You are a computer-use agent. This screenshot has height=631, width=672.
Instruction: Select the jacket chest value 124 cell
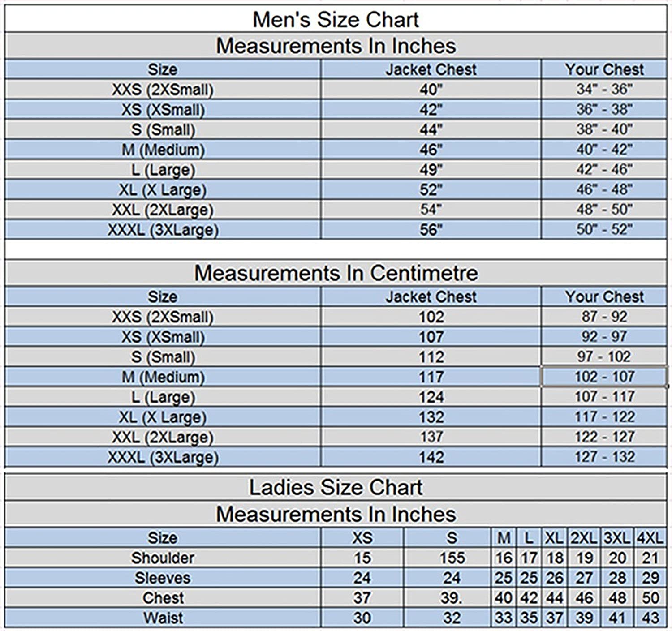pos(431,397)
